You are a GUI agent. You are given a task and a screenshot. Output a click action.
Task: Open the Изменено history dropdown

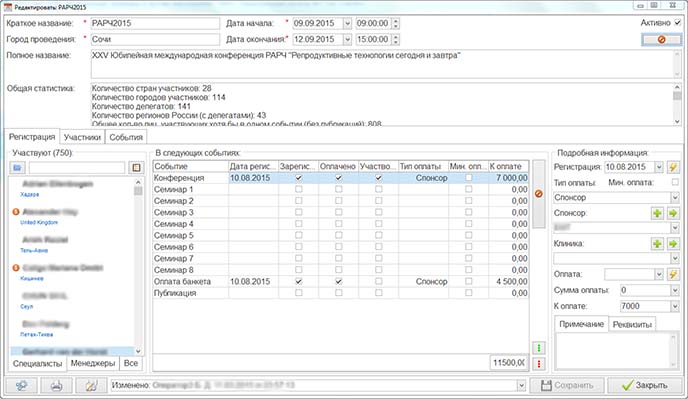click(x=521, y=385)
